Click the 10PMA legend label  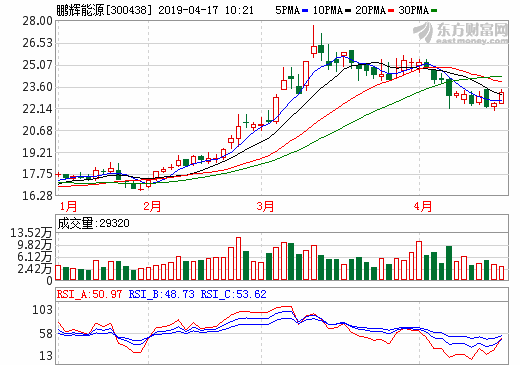pyautogui.click(x=328, y=11)
